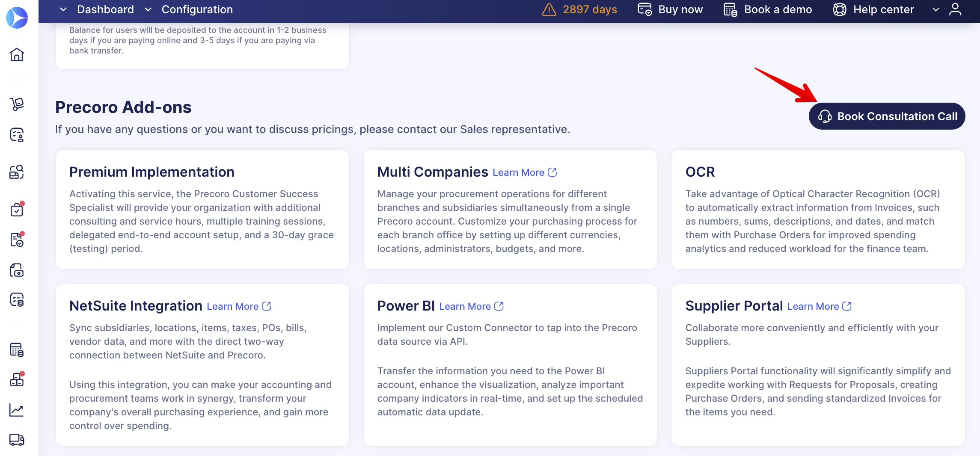Click the 2897 days trial indicator

click(579, 9)
